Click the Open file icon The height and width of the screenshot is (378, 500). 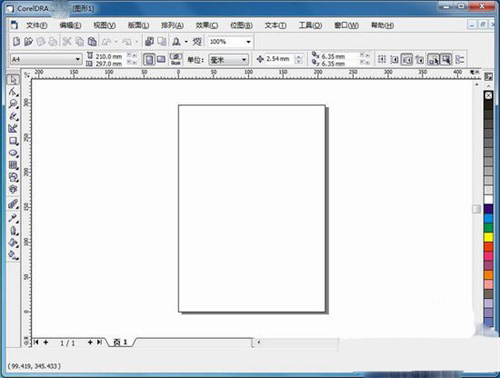(x=28, y=42)
